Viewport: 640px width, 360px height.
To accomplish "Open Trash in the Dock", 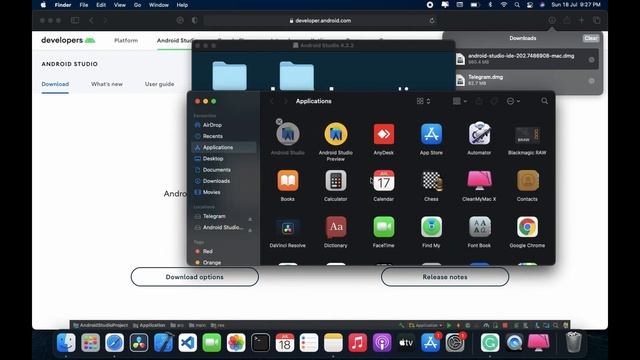I will pos(573,342).
